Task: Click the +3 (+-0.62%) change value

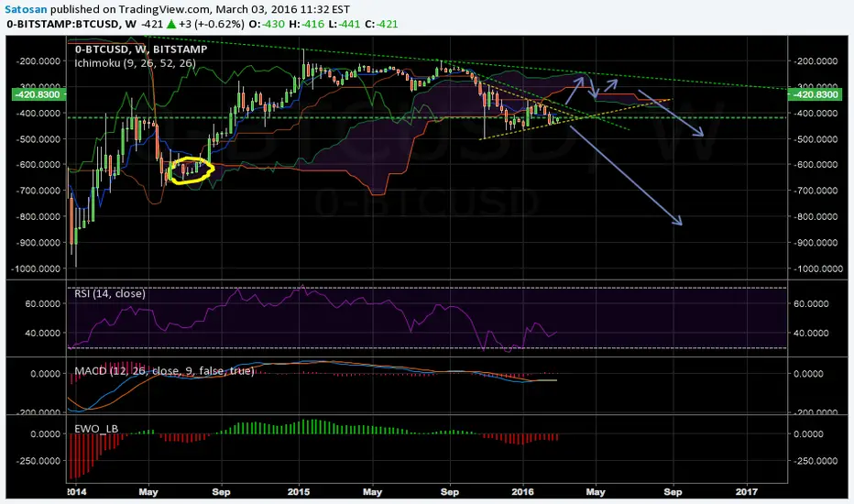Action: pyautogui.click(x=212, y=24)
